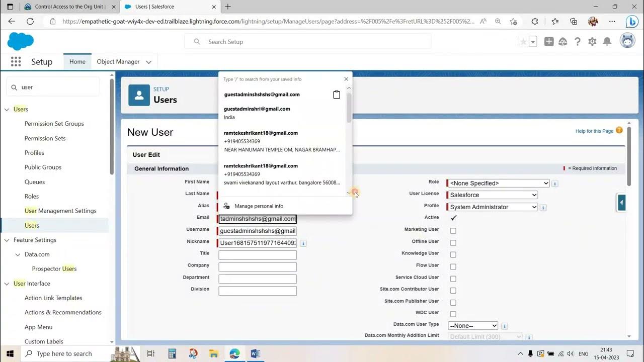Copy guestadminshshshs email via clipboard icon
This screenshot has height=362, width=644.
[x=337, y=95]
